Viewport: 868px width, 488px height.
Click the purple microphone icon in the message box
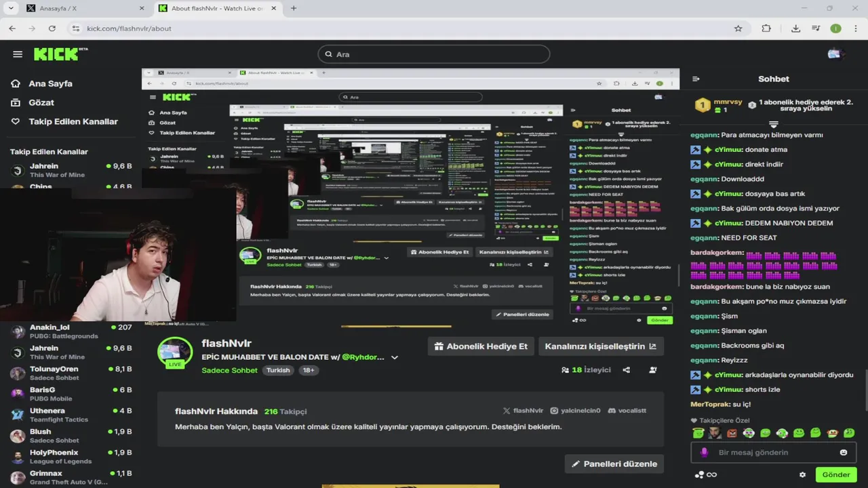(705, 452)
